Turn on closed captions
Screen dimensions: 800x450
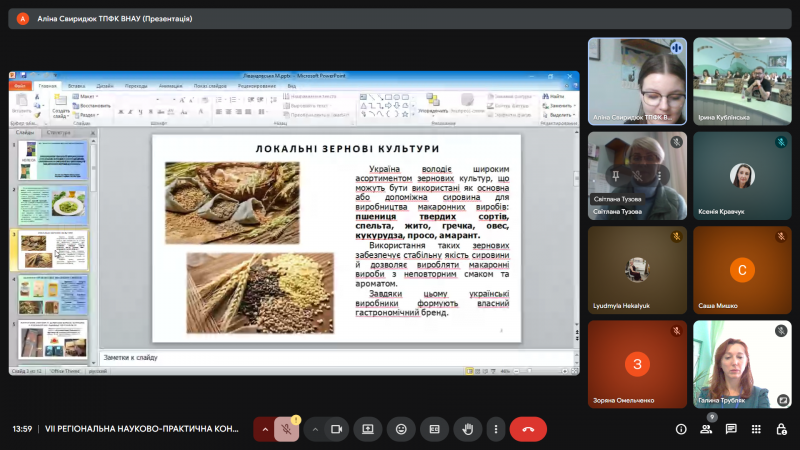(434, 429)
